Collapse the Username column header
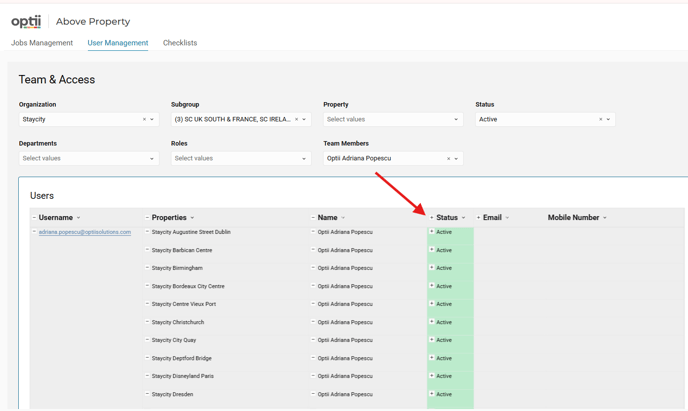 click(34, 218)
